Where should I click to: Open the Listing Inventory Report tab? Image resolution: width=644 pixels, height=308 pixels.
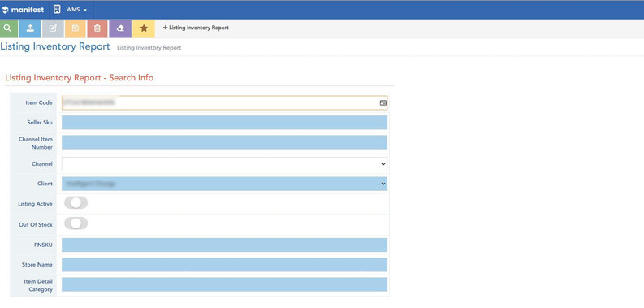coord(196,28)
